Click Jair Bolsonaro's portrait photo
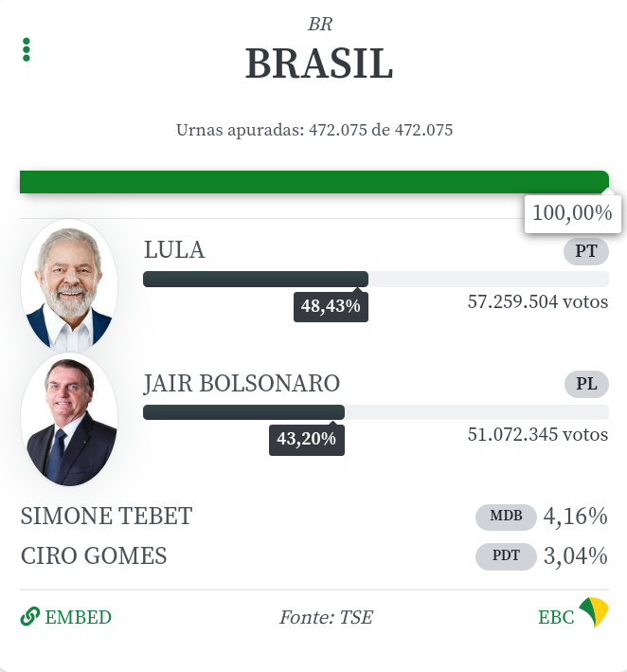This screenshot has width=627, height=672. point(69,420)
